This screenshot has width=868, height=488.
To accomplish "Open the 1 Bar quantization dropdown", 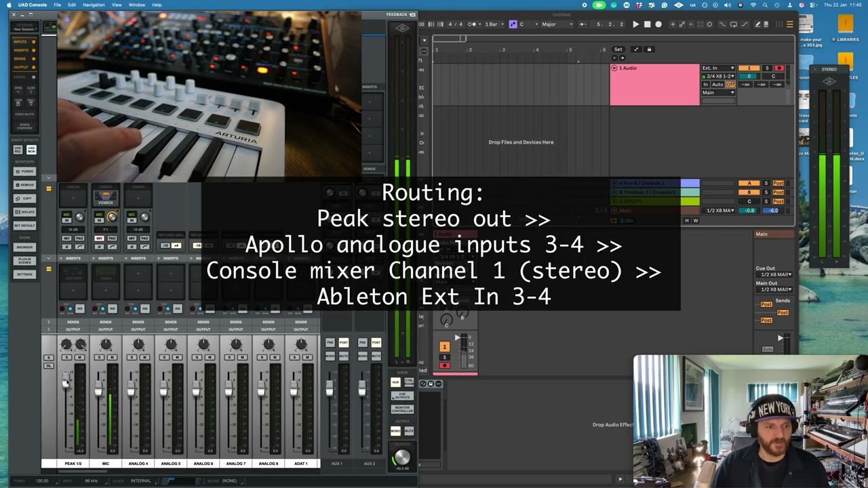I will (x=494, y=24).
